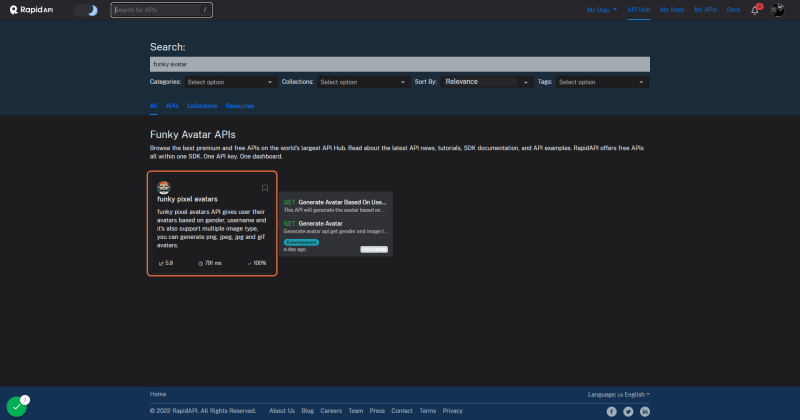Open funky pixel avatars title link
Image resolution: width=800 pixels, height=420 pixels.
pos(187,199)
